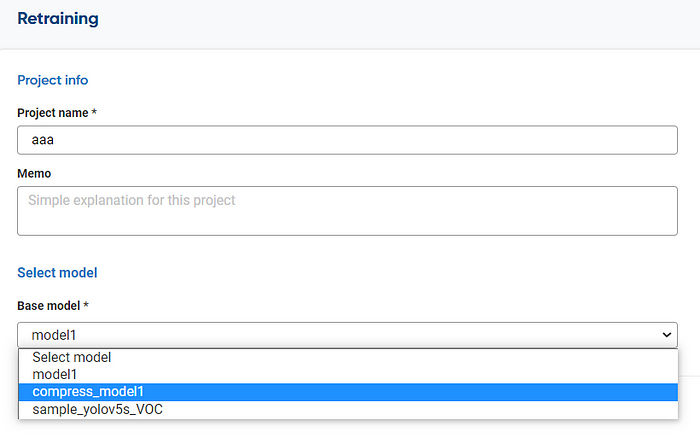Image resolution: width=700 pixels, height=444 pixels.
Task: Click the asterisk beside Base model
Action: (x=86, y=305)
